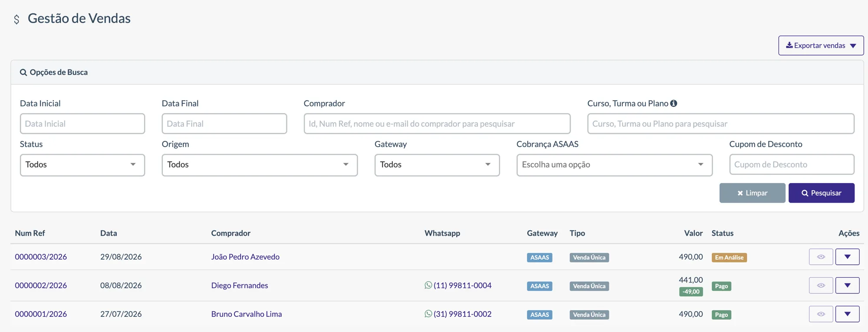Click ASAAS gateway badge for Bruno Carvalho Lima
The image size is (868, 332).
point(539,315)
